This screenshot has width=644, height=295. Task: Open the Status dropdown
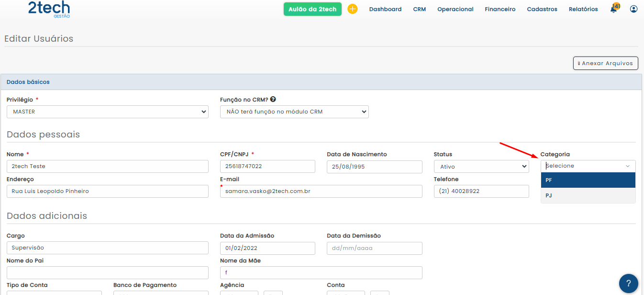[x=481, y=167]
